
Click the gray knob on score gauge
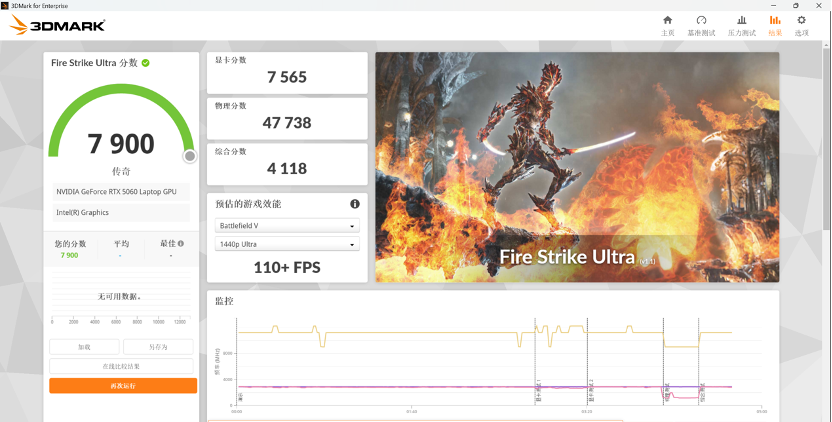pos(189,156)
